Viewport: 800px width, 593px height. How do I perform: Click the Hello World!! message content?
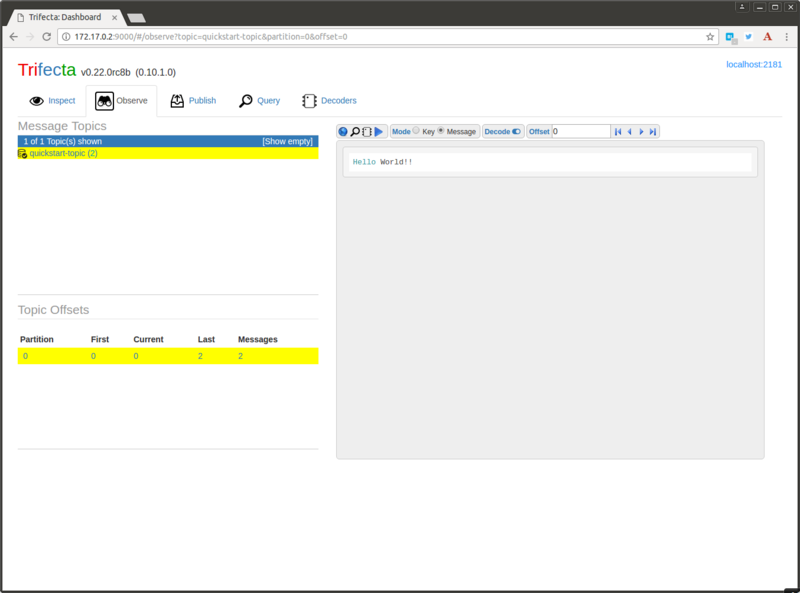click(383, 162)
